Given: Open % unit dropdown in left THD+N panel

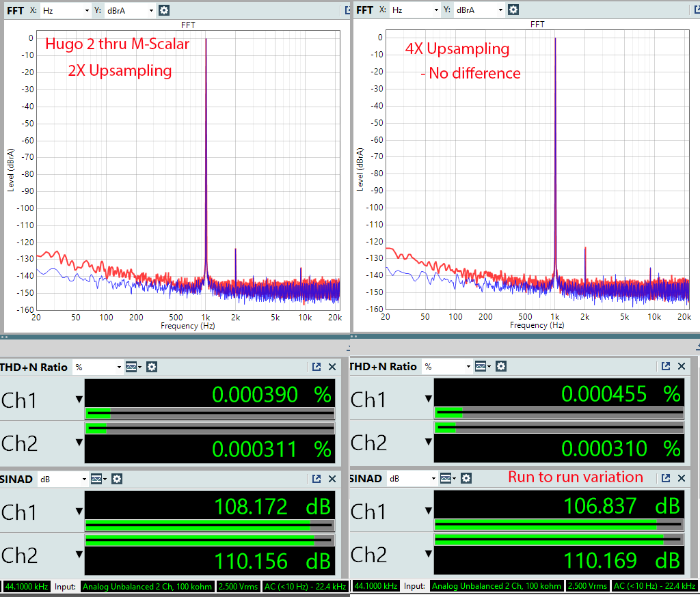Looking at the screenshot, I should [98, 367].
